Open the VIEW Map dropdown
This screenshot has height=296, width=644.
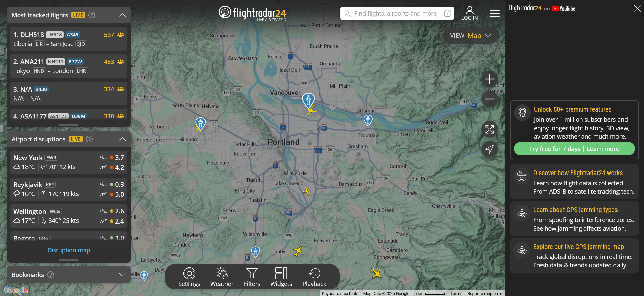471,36
